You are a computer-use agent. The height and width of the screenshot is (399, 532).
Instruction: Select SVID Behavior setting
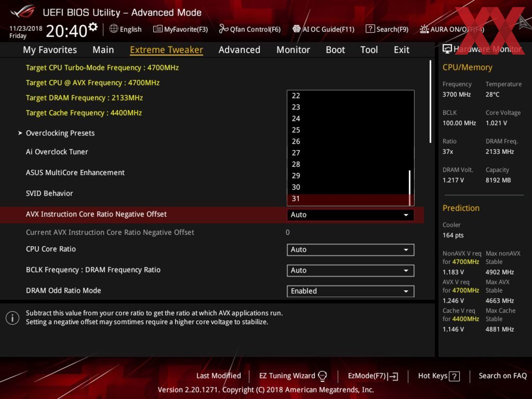[49, 193]
